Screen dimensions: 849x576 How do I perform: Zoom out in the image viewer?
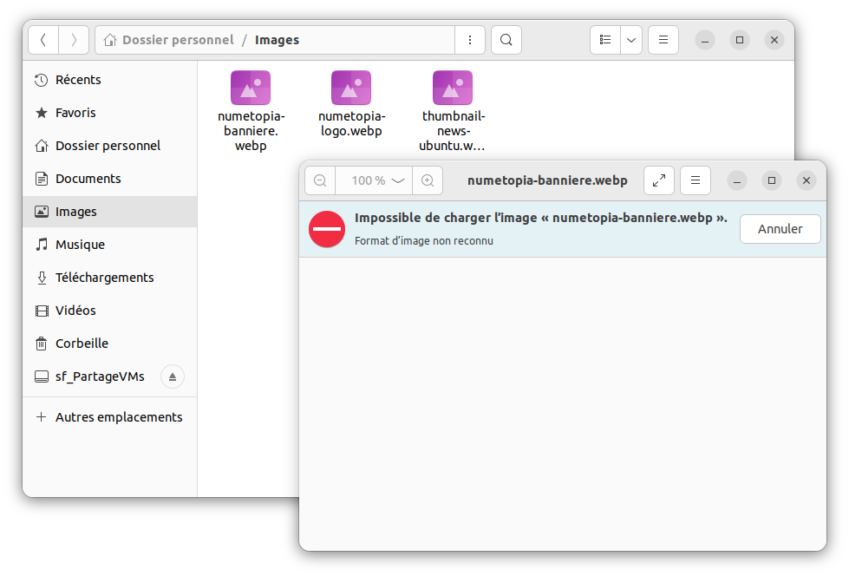[x=319, y=180]
